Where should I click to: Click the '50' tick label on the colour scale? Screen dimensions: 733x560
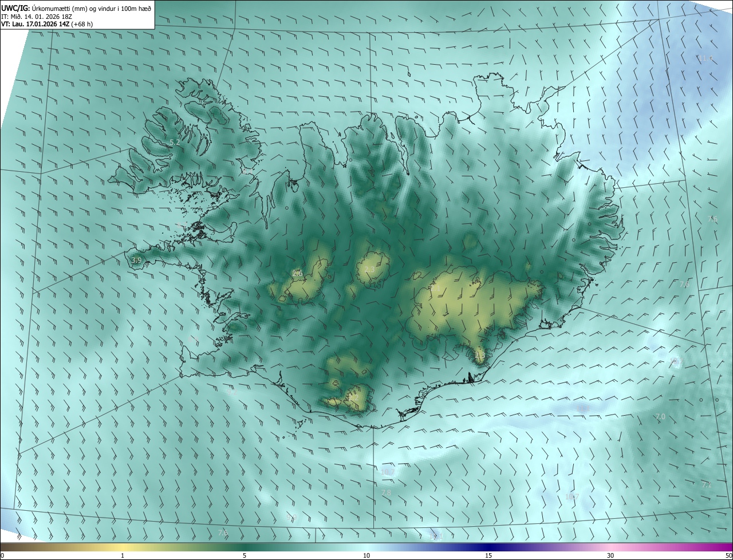pyautogui.click(x=728, y=555)
